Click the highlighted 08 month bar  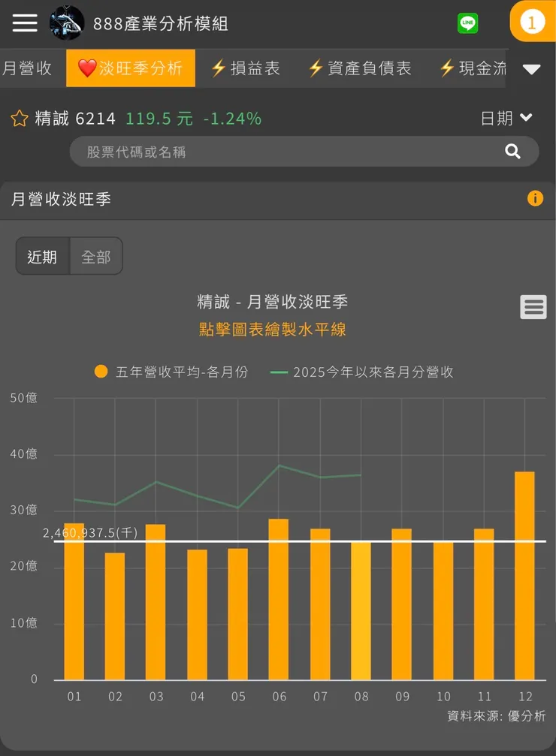coord(361,610)
